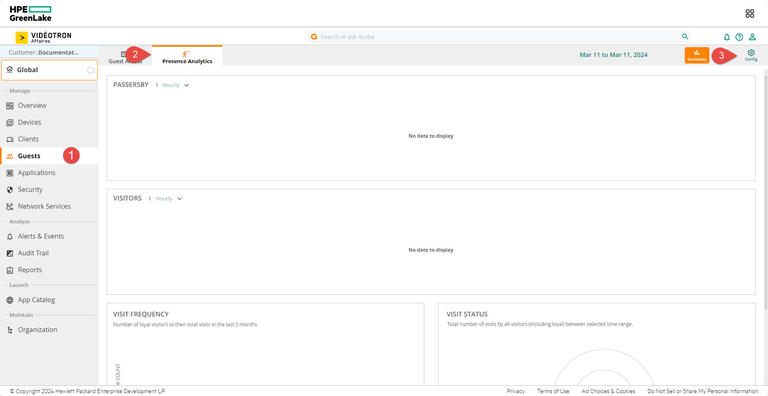This screenshot has width=768, height=396.
Task: Click the Audit Trail icon
Action: tap(10, 253)
